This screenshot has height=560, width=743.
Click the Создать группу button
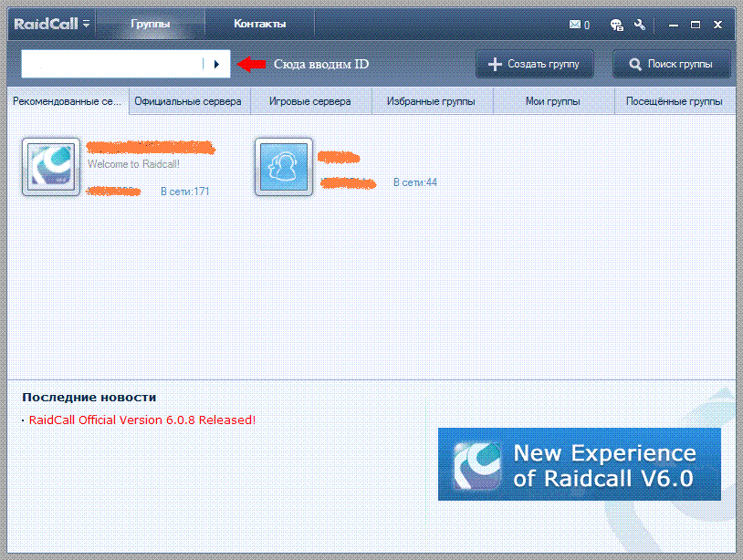(x=535, y=64)
